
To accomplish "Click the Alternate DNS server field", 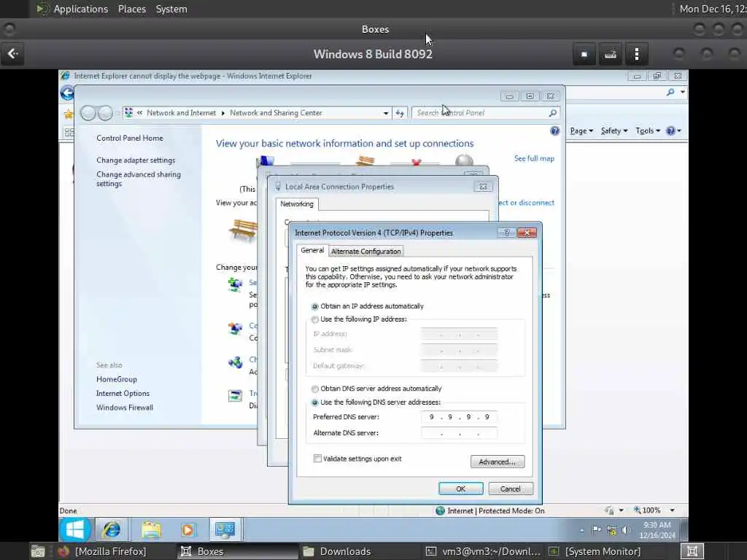I will [459, 433].
